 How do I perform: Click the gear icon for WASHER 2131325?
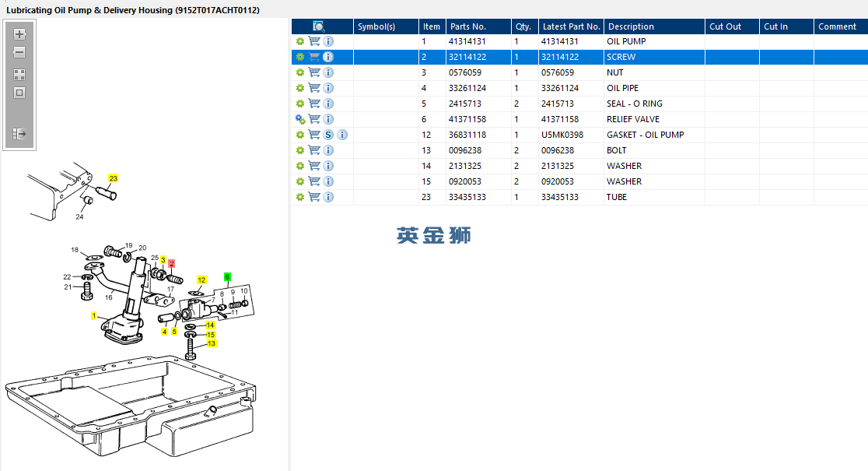tap(300, 166)
